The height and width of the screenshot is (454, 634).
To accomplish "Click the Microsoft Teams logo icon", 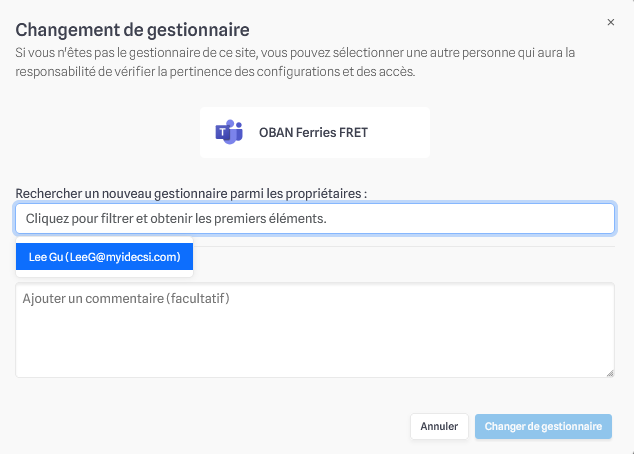I will coord(229,132).
